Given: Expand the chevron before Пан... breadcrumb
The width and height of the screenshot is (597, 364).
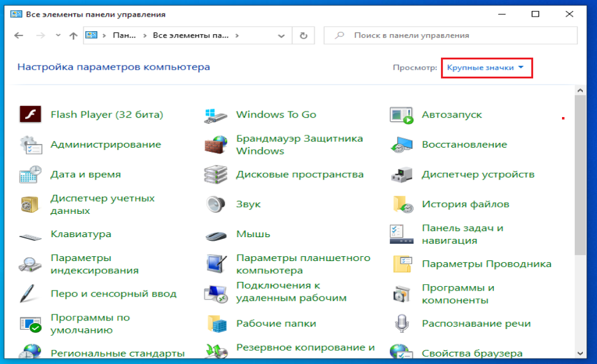Looking at the screenshot, I should 104,36.
